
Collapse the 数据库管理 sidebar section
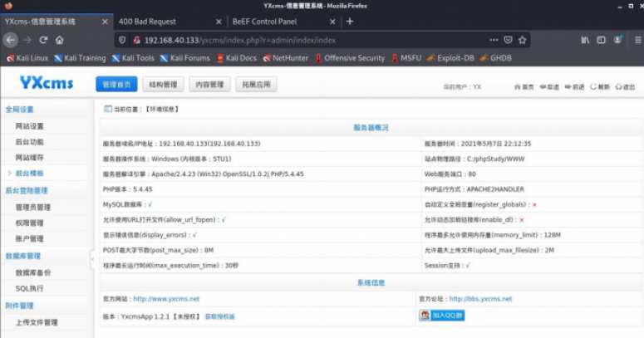(x=23, y=256)
